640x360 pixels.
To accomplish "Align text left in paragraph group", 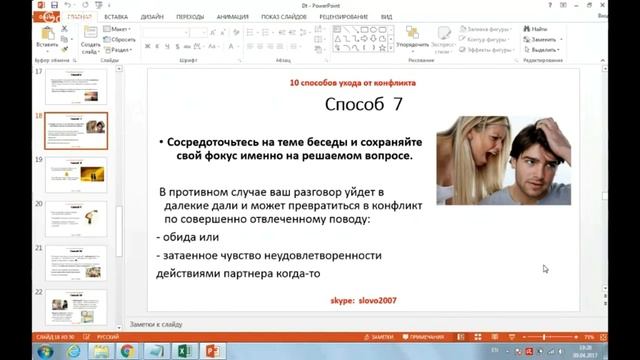I will [250, 47].
